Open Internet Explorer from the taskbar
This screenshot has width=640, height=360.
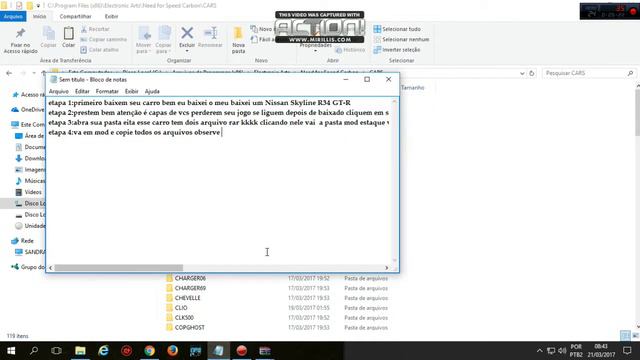pyautogui.click(x=104, y=351)
